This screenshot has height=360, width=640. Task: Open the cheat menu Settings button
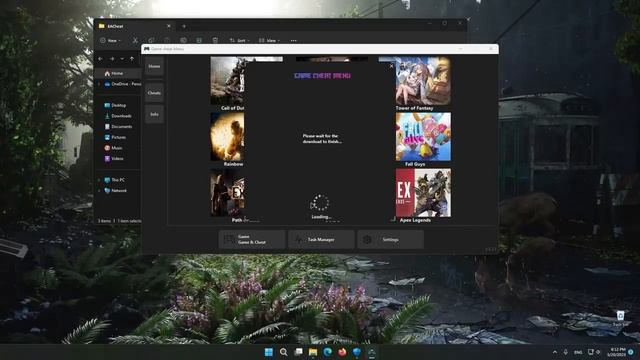point(391,240)
